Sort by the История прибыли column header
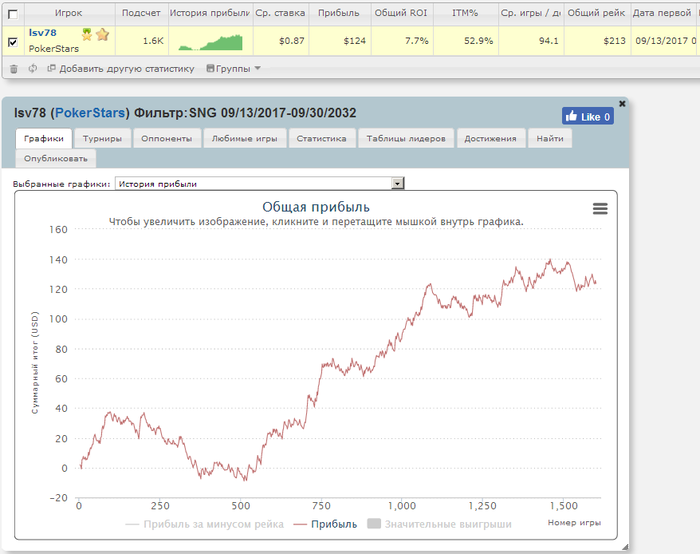Viewport: 700px width, 554px height. 210,13
